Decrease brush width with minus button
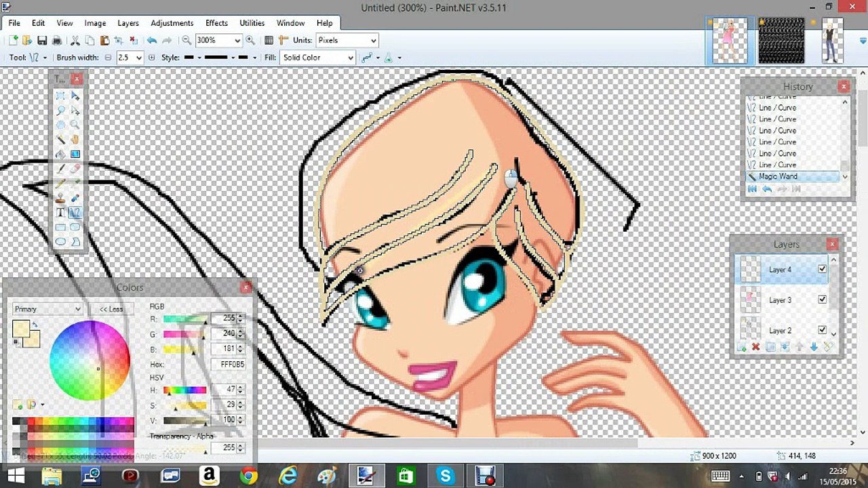The image size is (868, 488). (x=108, y=58)
